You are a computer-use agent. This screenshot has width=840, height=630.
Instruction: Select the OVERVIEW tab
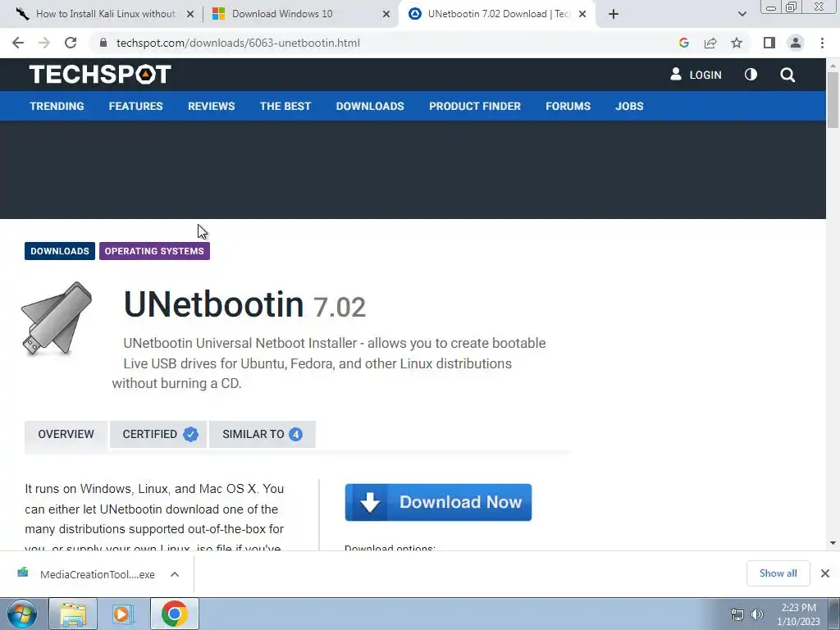tap(66, 435)
